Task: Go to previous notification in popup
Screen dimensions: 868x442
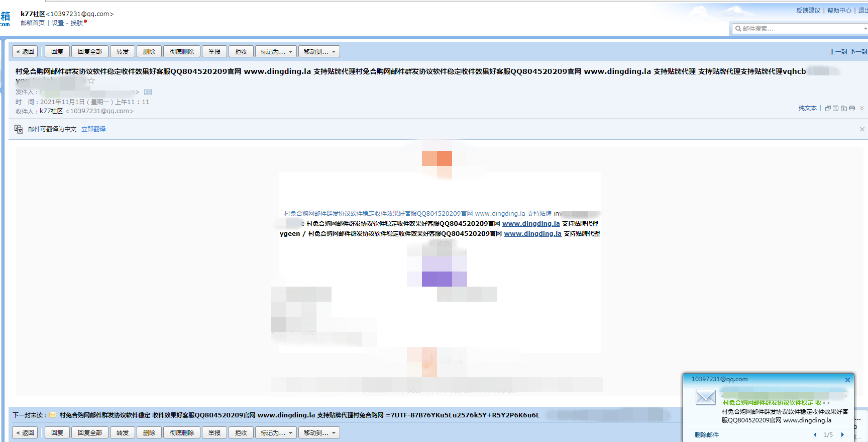Action: (815, 434)
